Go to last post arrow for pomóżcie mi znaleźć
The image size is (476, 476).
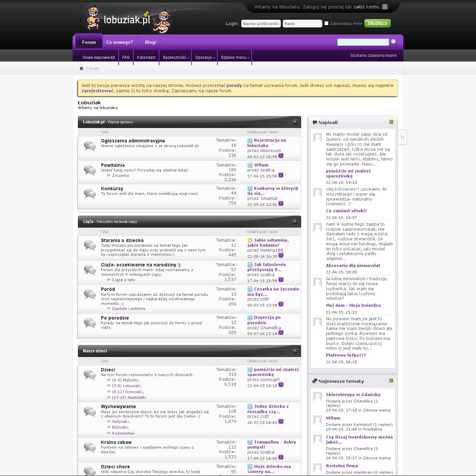point(281,385)
